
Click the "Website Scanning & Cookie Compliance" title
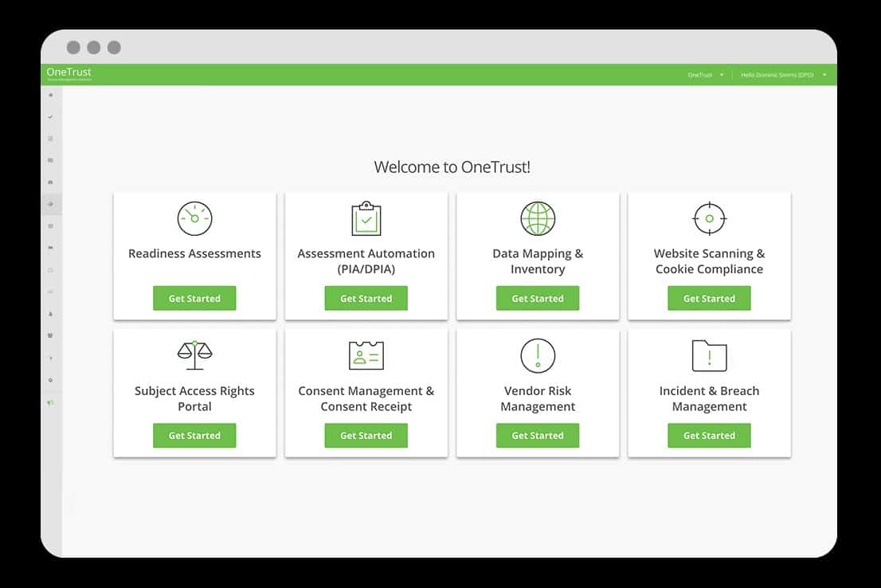709,261
